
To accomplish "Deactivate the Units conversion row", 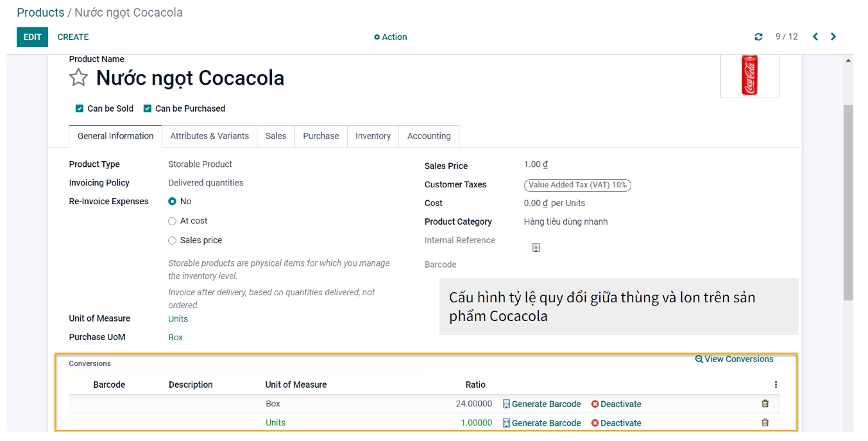I will 616,423.
